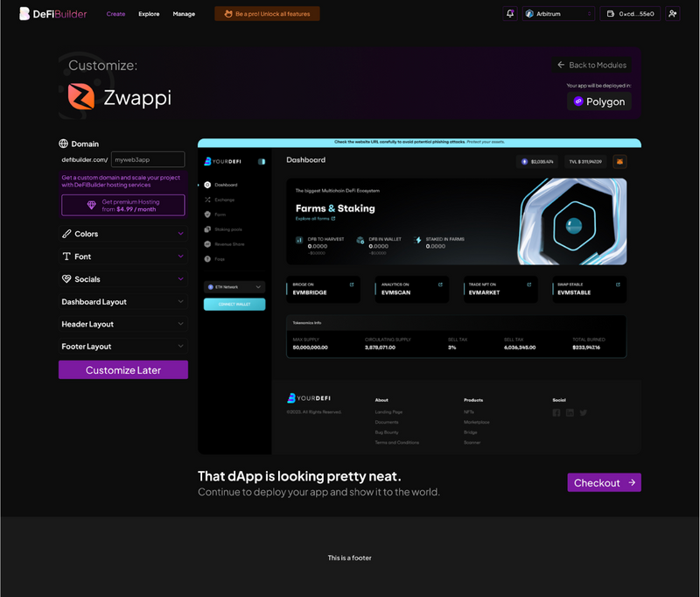This screenshot has height=597, width=700.
Task: Click the Twitter icon in preview footer
Action: [584, 412]
